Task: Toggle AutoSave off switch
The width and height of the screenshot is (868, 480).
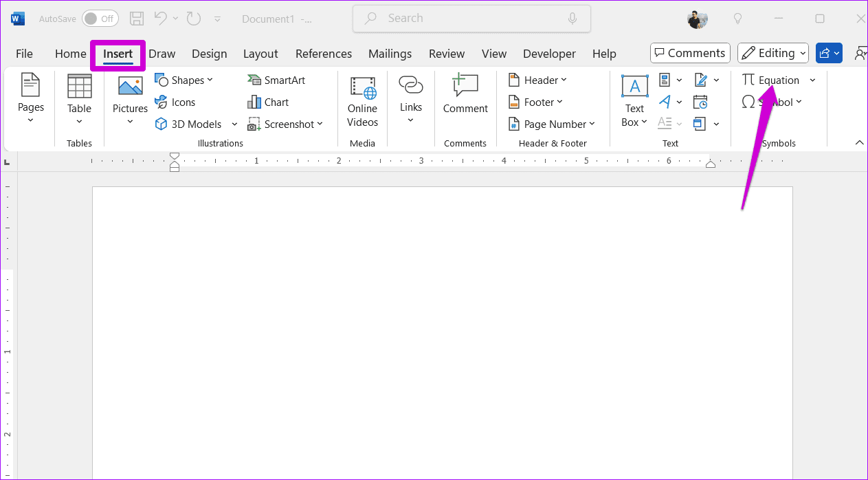Action: [x=100, y=18]
